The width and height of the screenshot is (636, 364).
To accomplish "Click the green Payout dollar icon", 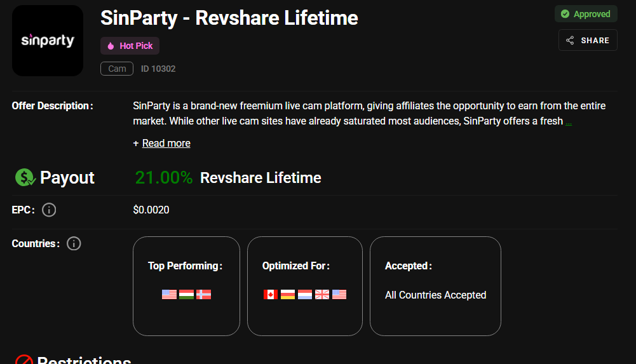I will coord(25,177).
